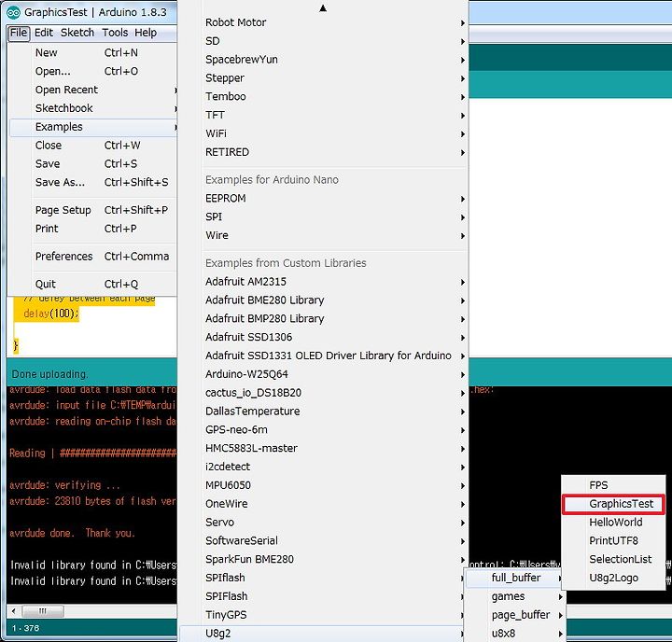The width and height of the screenshot is (672, 642).
Task: Choose Save As... in the File menu
Action: click(x=93, y=182)
